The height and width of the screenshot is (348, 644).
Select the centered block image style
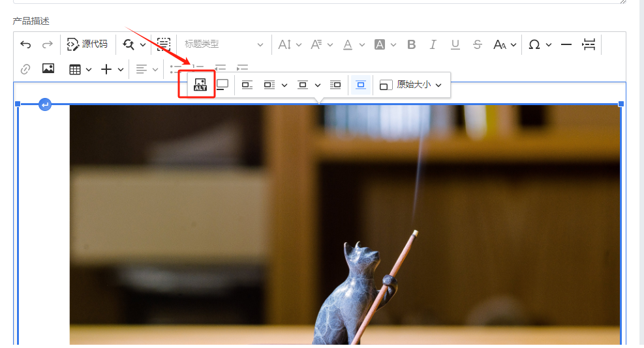361,85
